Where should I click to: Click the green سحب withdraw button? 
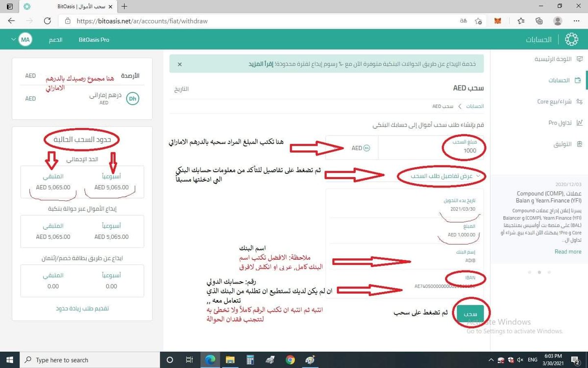pos(469,313)
